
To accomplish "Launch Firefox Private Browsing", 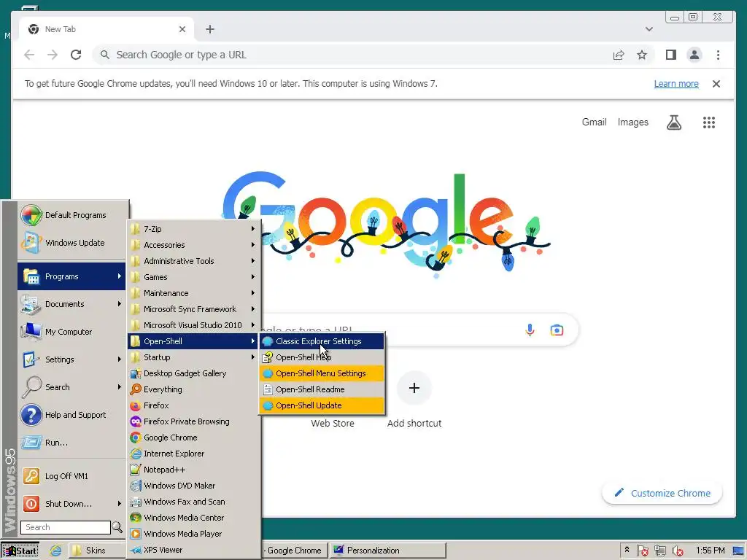I will pos(194,421).
